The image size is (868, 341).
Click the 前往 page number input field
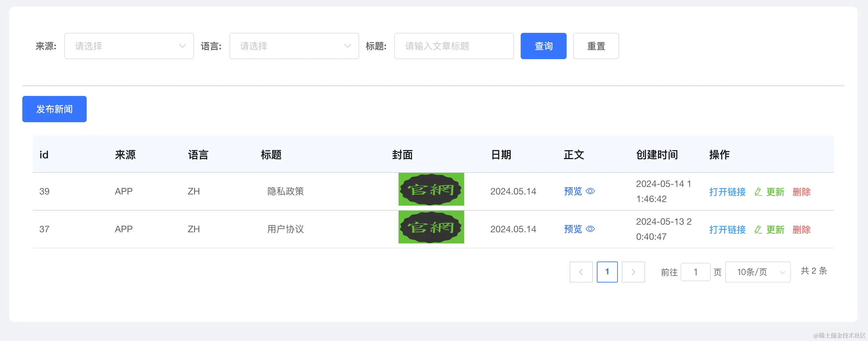coord(695,272)
